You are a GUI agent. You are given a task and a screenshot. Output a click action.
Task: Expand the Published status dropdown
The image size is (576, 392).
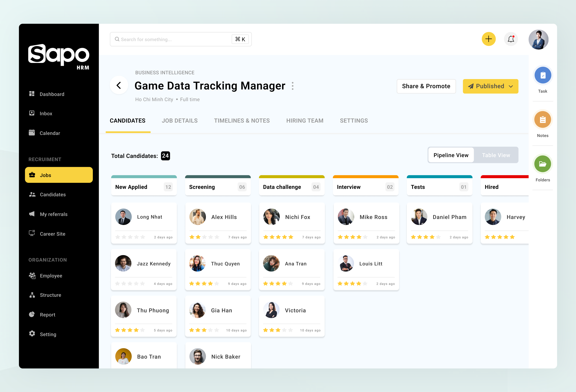[x=511, y=86]
